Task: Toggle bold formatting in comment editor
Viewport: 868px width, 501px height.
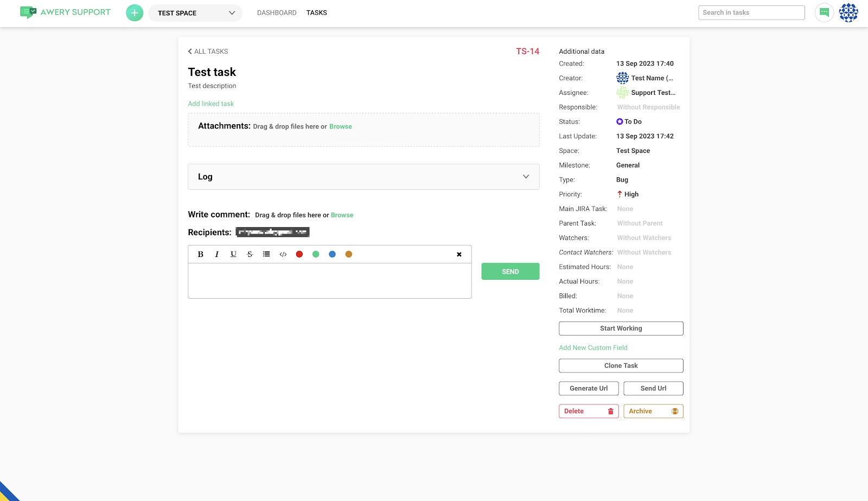Action: click(201, 254)
